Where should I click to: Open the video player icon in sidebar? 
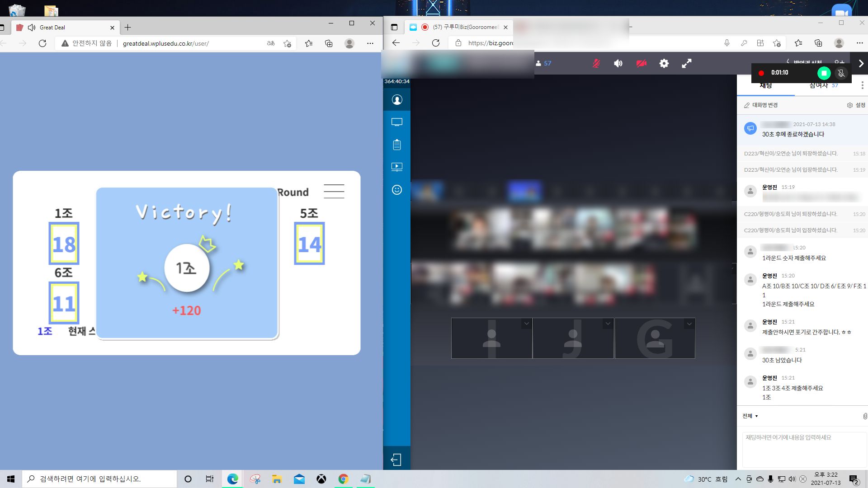pyautogui.click(x=396, y=167)
